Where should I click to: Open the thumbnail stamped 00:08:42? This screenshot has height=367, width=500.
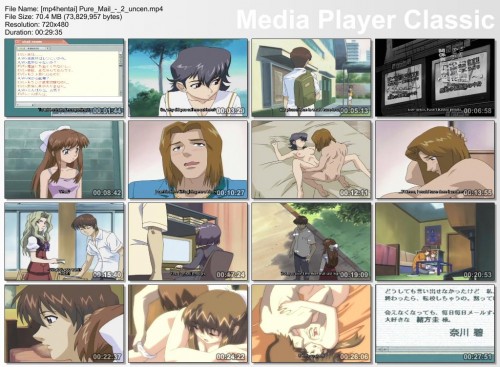(x=64, y=160)
